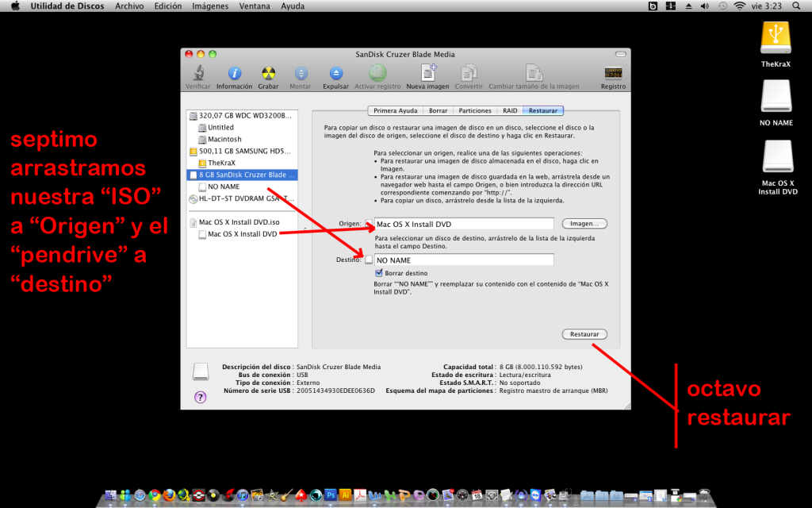Click the serial number 20051434930EDEE0636D
Screen dimensions: 812x508
pos(335,391)
